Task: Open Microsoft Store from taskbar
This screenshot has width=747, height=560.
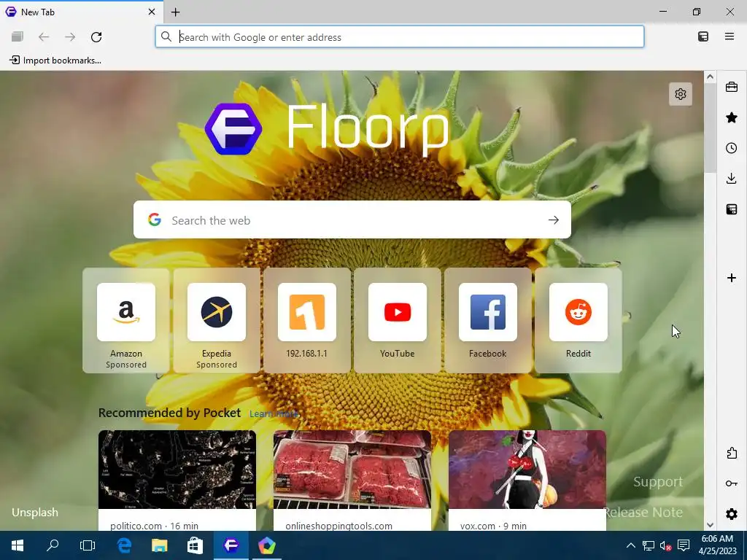Action: click(x=195, y=545)
